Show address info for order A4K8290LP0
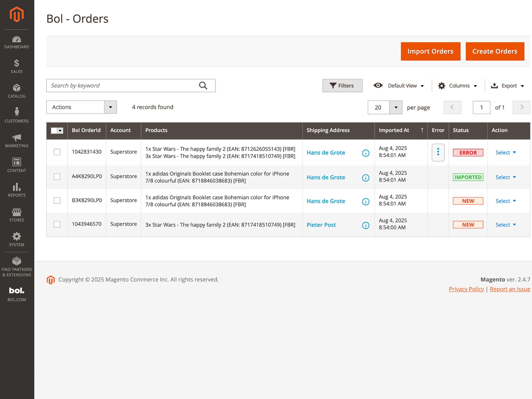Screen dimensions: 532x399 tap(366, 178)
